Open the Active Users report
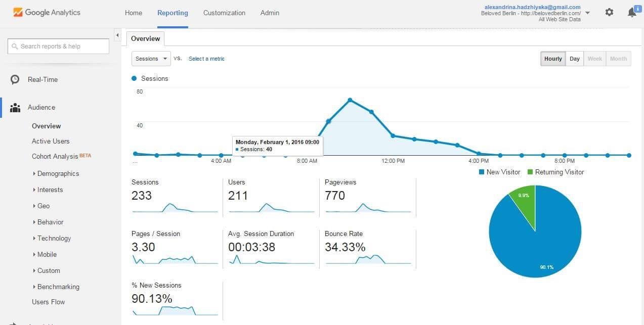Viewport: 644px width, 325px height. pyautogui.click(x=51, y=141)
